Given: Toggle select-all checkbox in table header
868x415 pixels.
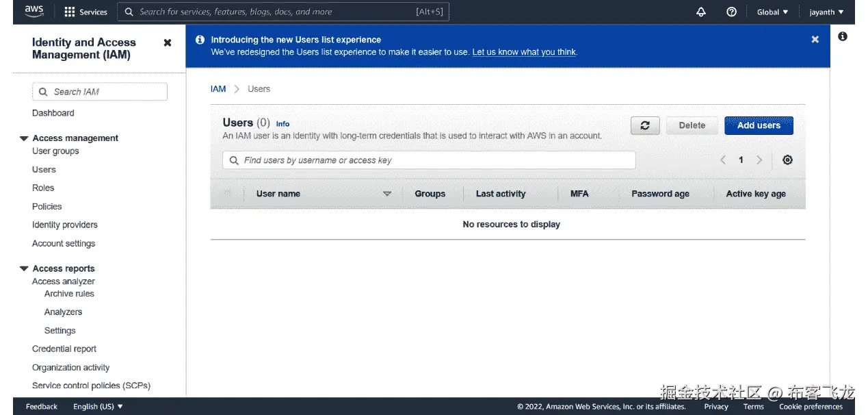Looking at the screenshot, I should pyautogui.click(x=227, y=193).
